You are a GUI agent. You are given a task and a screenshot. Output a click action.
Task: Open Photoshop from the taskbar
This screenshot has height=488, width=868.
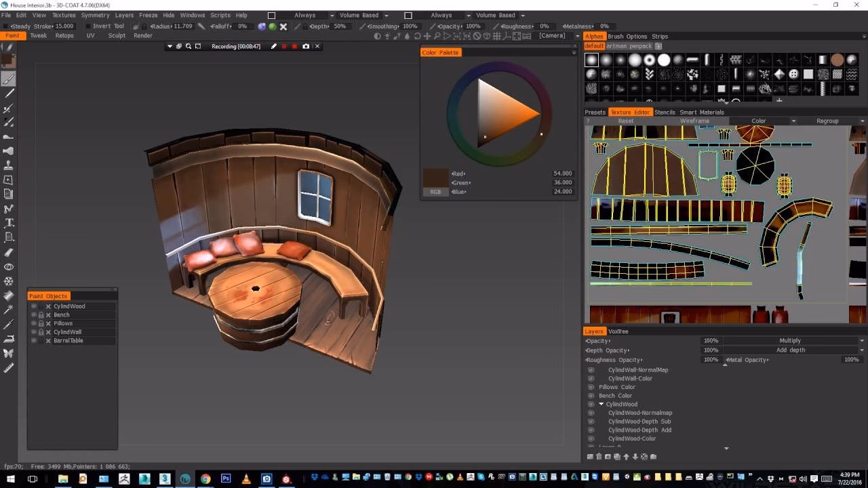click(x=226, y=478)
